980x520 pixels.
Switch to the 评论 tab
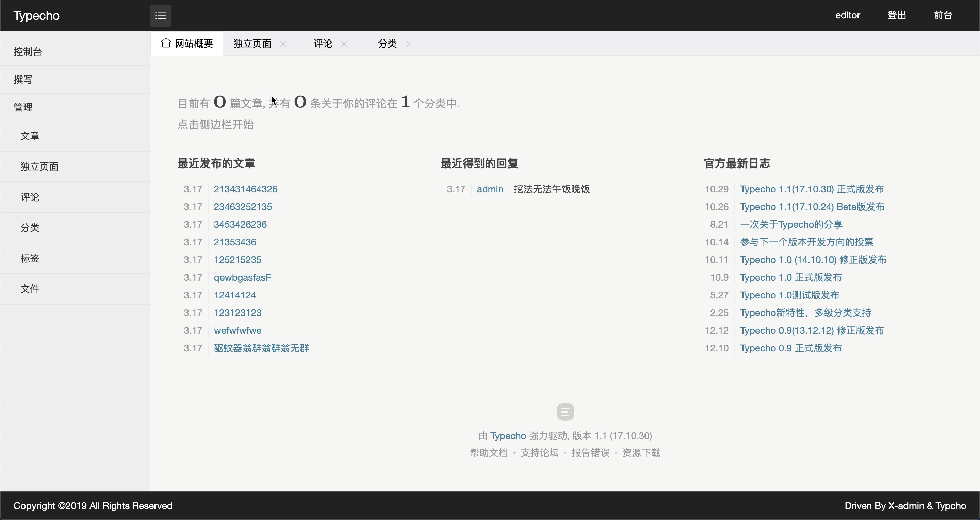(323, 44)
